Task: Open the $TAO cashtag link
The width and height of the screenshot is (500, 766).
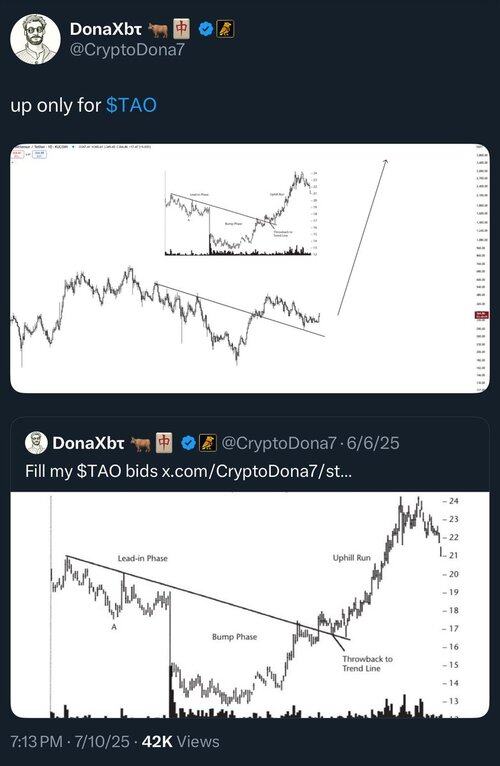Action: click(x=131, y=105)
